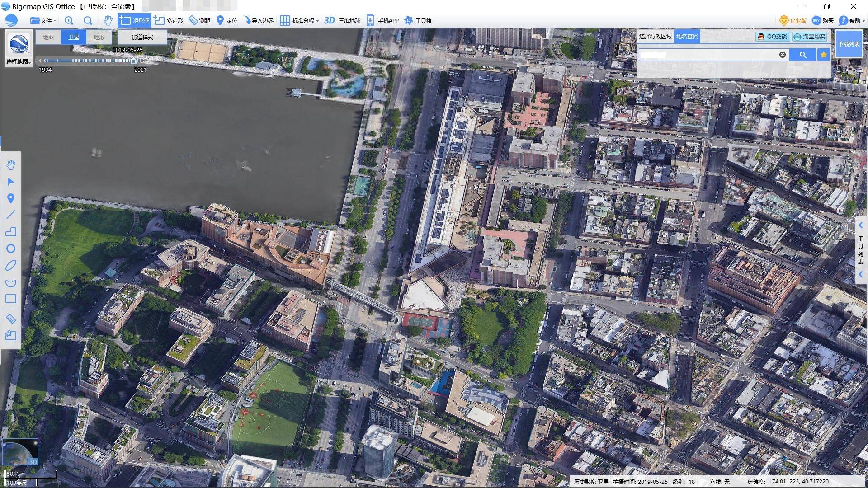Viewport: 868px width, 488px height.
Task: Click the 定位 locate pin button
Action: (227, 20)
